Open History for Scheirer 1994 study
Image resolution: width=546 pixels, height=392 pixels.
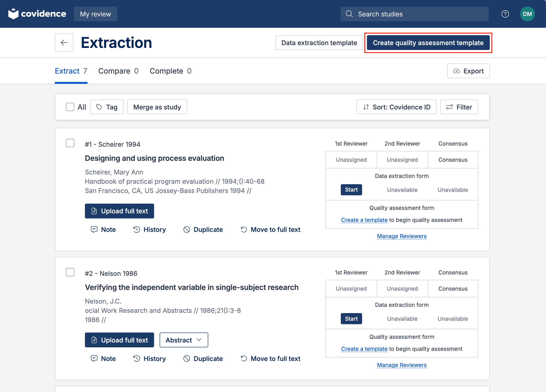point(149,230)
